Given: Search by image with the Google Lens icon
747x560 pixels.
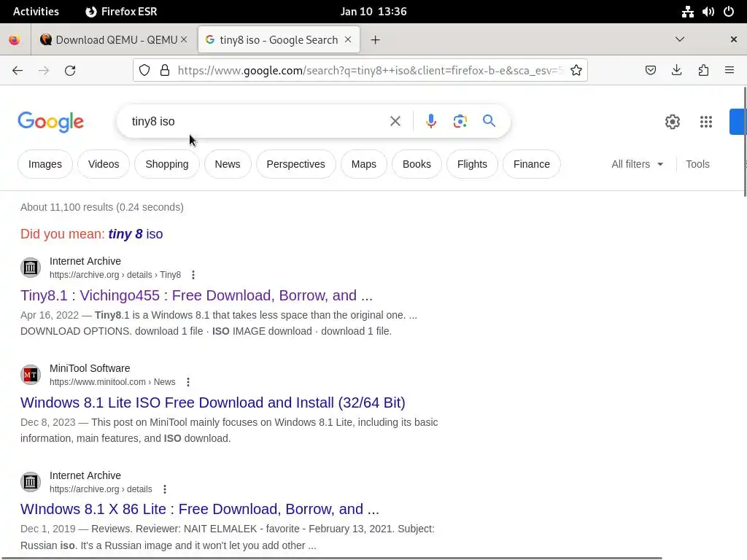Looking at the screenshot, I should pos(460,121).
